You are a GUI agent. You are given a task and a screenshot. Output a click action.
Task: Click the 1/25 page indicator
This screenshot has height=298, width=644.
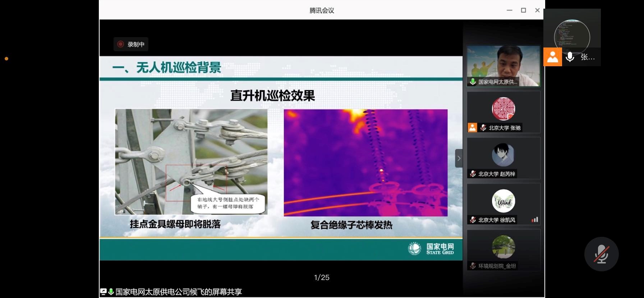[322, 277]
